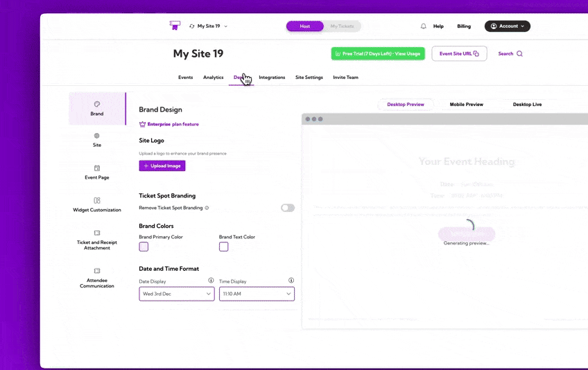Click the Brand Design heading text
Viewport: 588px width, 370px height.
tap(160, 109)
